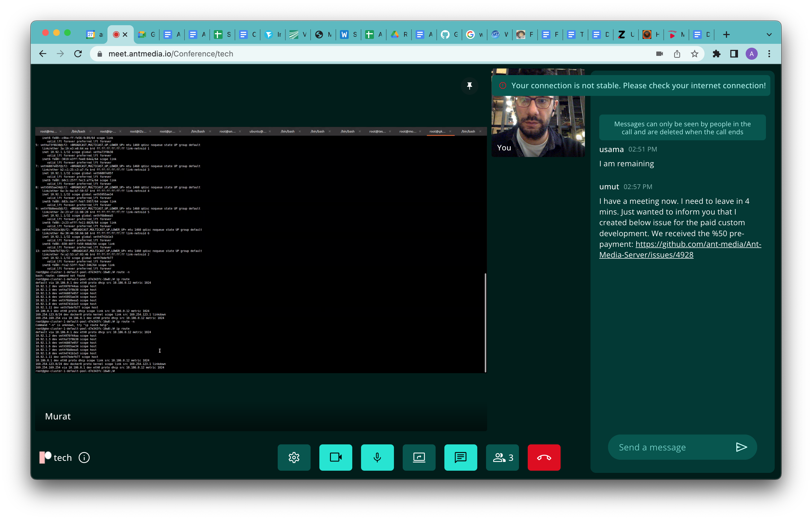812x520 pixels.
Task: Click the pin icon on Murat's video
Action: [469, 86]
